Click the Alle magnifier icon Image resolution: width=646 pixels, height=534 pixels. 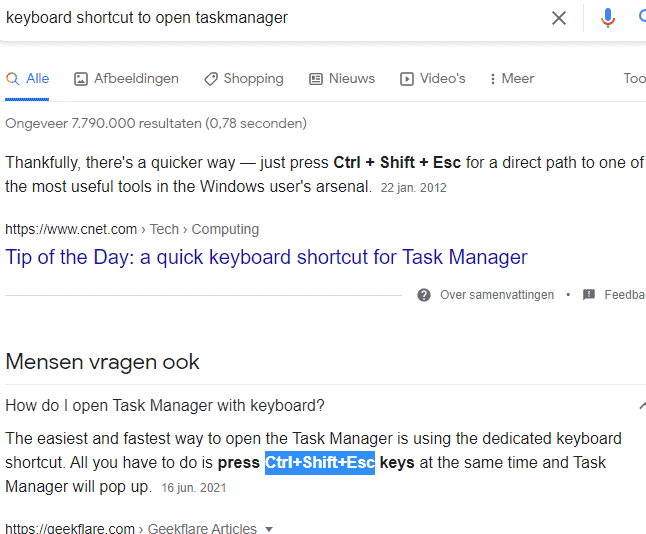(x=13, y=79)
